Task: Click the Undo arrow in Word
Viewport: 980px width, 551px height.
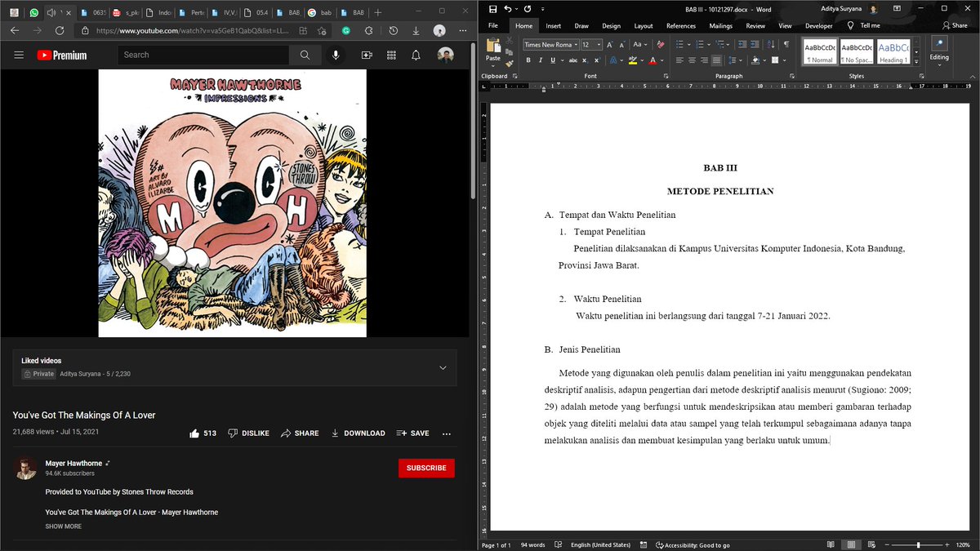Action: click(508, 9)
